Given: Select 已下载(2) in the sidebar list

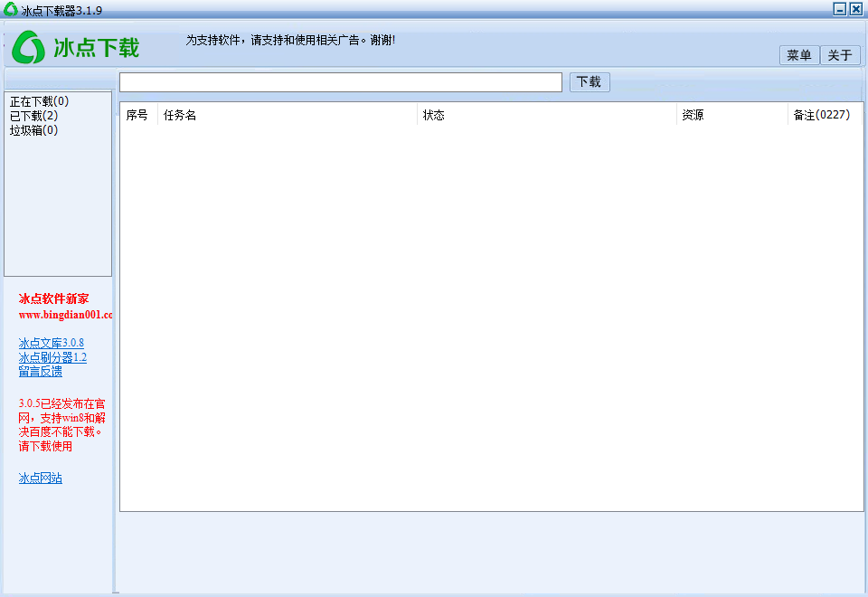Looking at the screenshot, I should click(33, 116).
